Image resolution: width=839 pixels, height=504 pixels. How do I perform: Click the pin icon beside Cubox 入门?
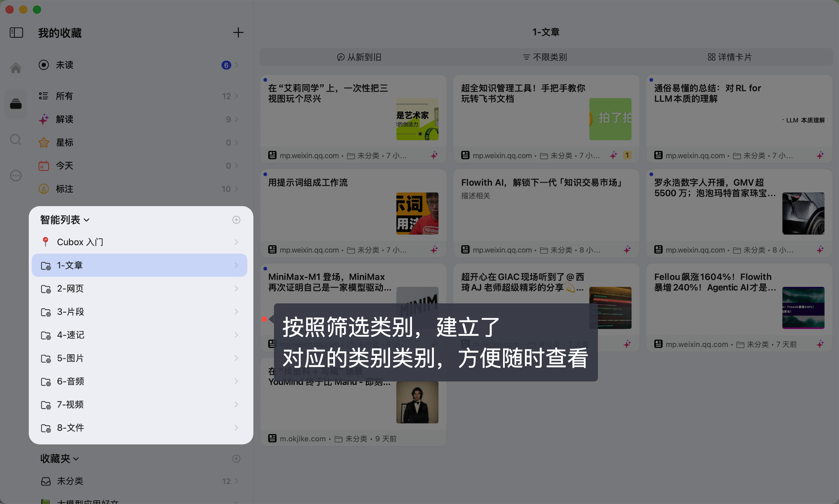click(x=46, y=242)
